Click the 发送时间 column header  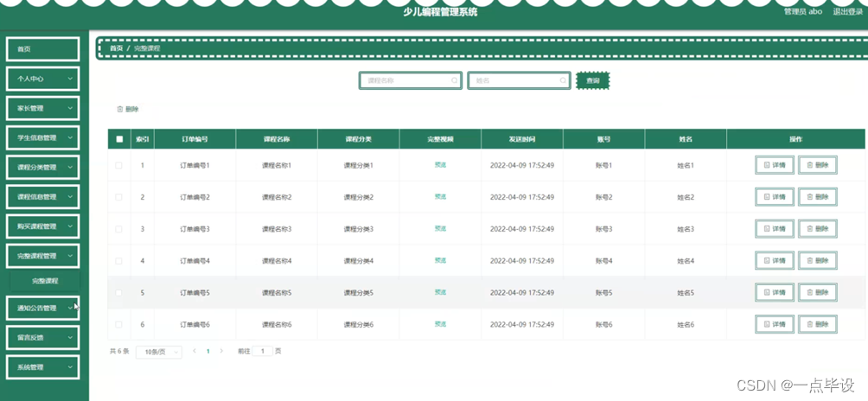522,139
